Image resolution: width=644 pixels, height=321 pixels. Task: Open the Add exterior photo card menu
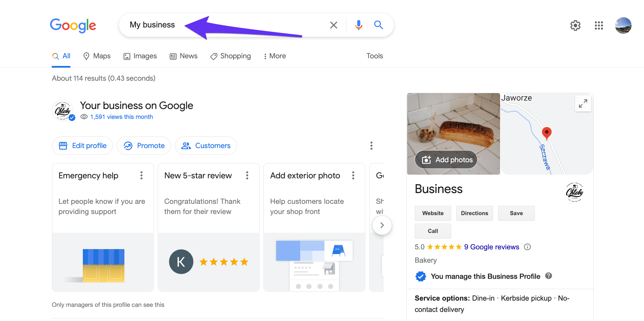(x=353, y=176)
